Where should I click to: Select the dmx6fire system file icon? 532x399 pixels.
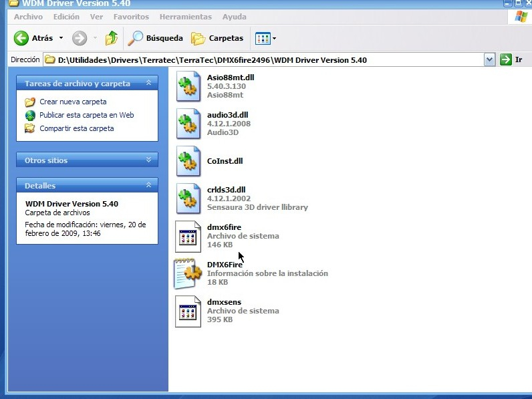tap(188, 236)
